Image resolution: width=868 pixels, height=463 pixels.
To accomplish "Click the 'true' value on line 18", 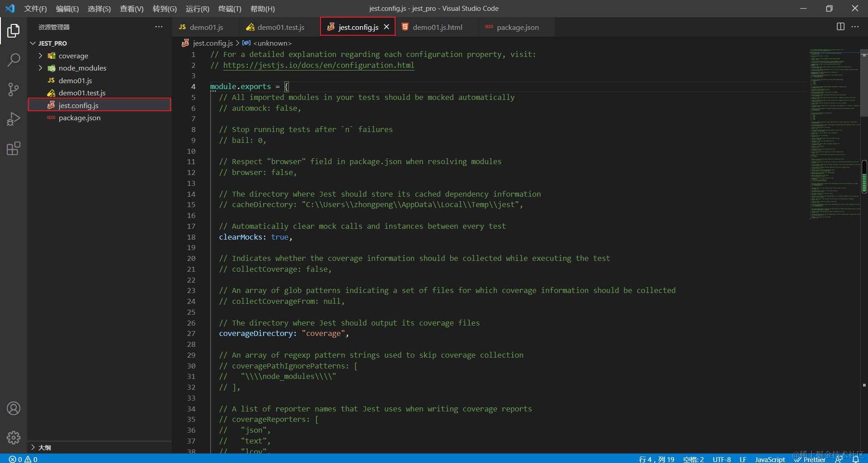I will tap(280, 237).
